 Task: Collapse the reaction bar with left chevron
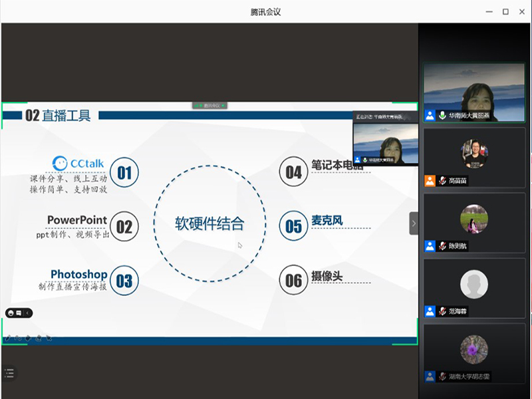[x=28, y=313]
